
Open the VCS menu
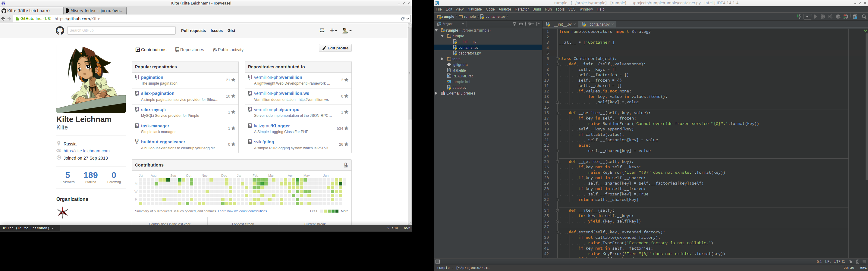[572, 9]
